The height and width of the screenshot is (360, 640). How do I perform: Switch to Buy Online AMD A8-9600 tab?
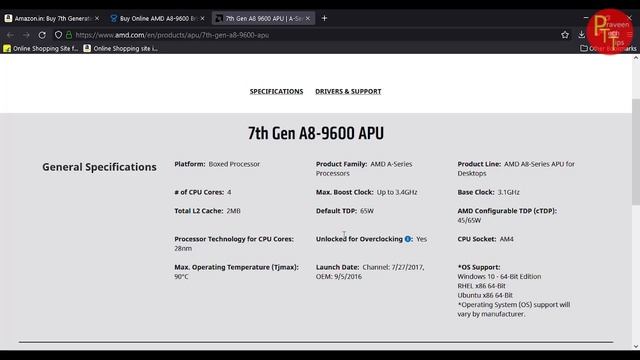[x=157, y=18]
